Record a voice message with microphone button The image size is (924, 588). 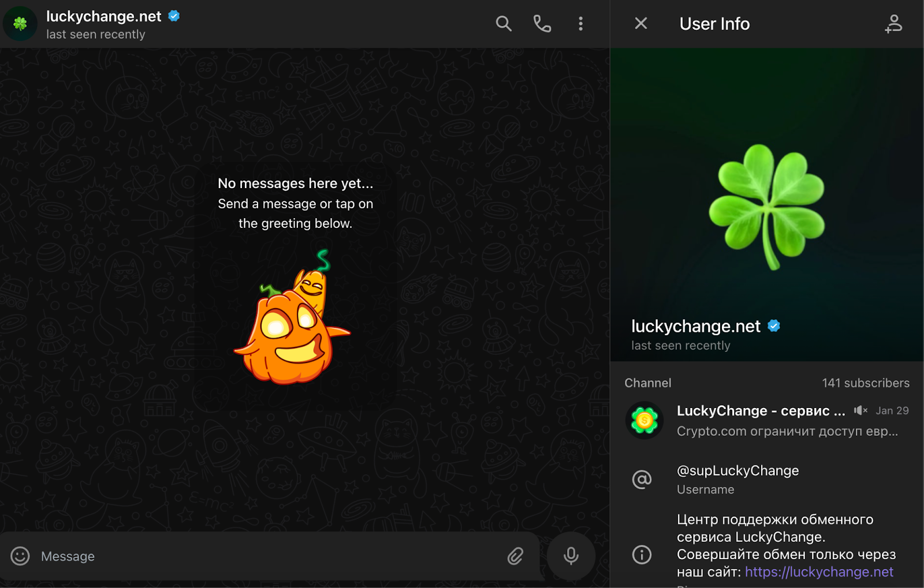click(571, 556)
